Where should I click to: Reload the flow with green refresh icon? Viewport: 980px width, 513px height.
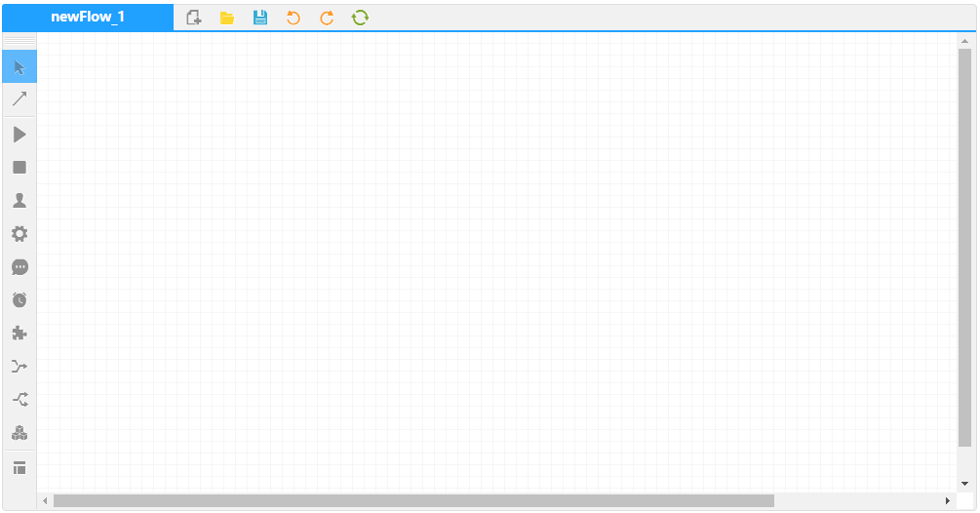point(360,18)
